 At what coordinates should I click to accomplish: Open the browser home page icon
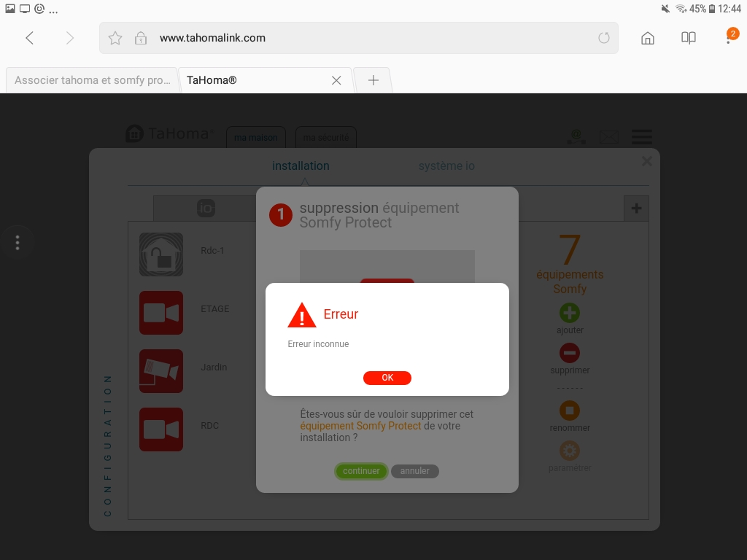[x=648, y=38]
